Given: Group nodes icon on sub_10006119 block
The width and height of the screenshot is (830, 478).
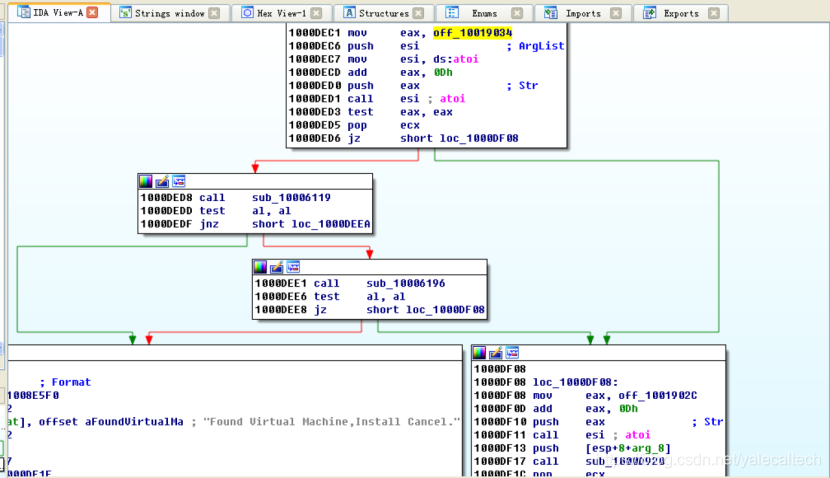Looking at the screenshot, I should pos(179,182).
